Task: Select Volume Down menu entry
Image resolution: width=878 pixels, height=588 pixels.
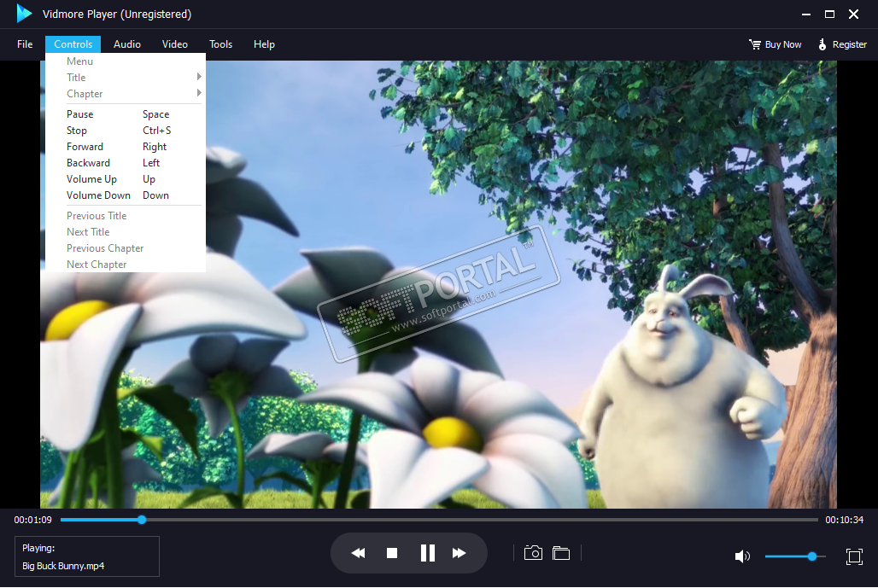Action: tap(126, 195)
